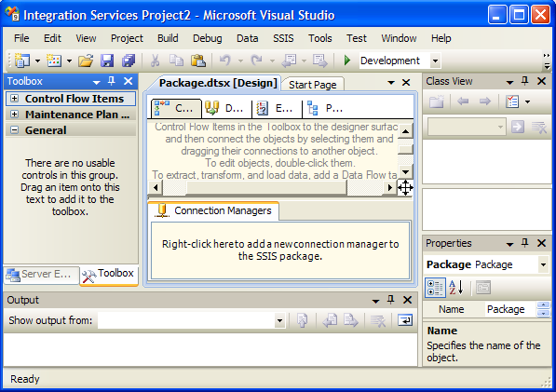Click the designer horizontal scrollbar right arrow
The image size is (556, 392).
(x=389, y=187)
